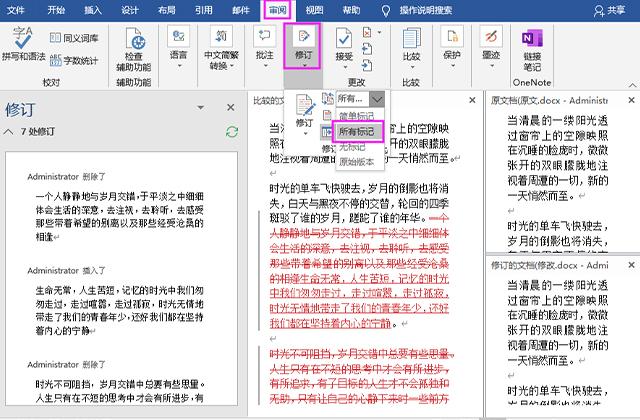Open the 批注 comments dropdown
This screenshot has width=640, height=420.
(x=264, y=47)
